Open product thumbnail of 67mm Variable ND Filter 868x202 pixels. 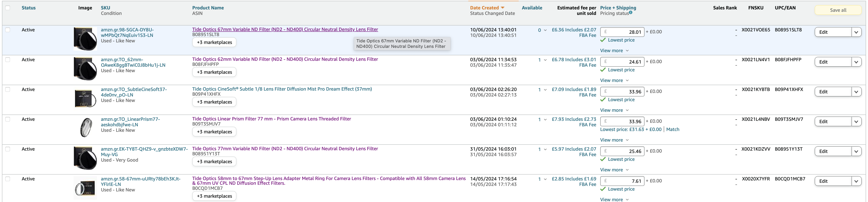point(85,39)
